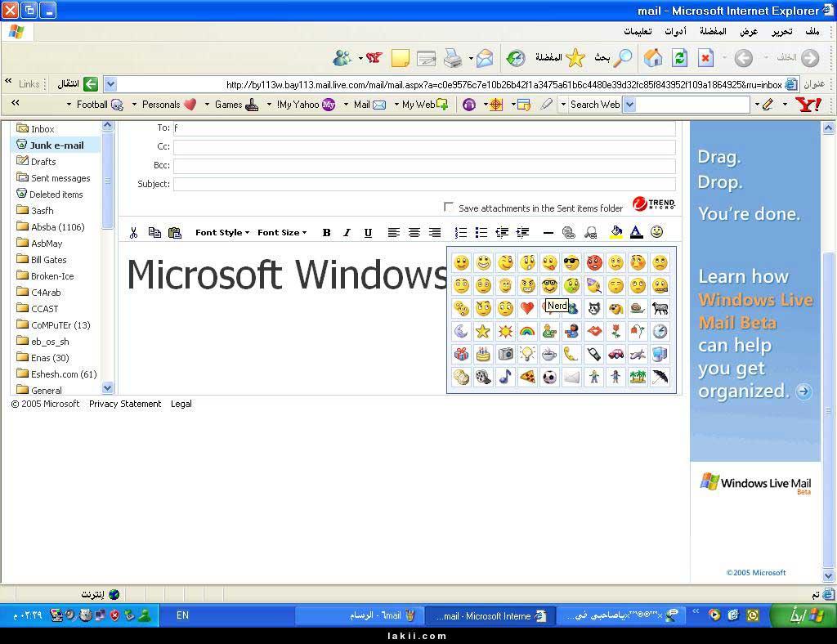Click the folder list scroll down arrow

(107, 388)
